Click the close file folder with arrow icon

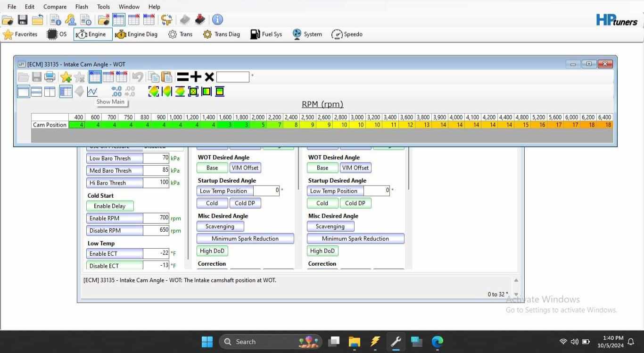click(x=38, y=20)
